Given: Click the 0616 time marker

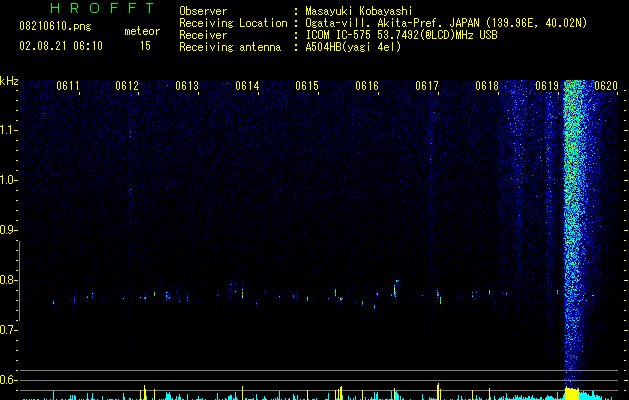Looking at the screenshot, I should (x=367, y=86).
